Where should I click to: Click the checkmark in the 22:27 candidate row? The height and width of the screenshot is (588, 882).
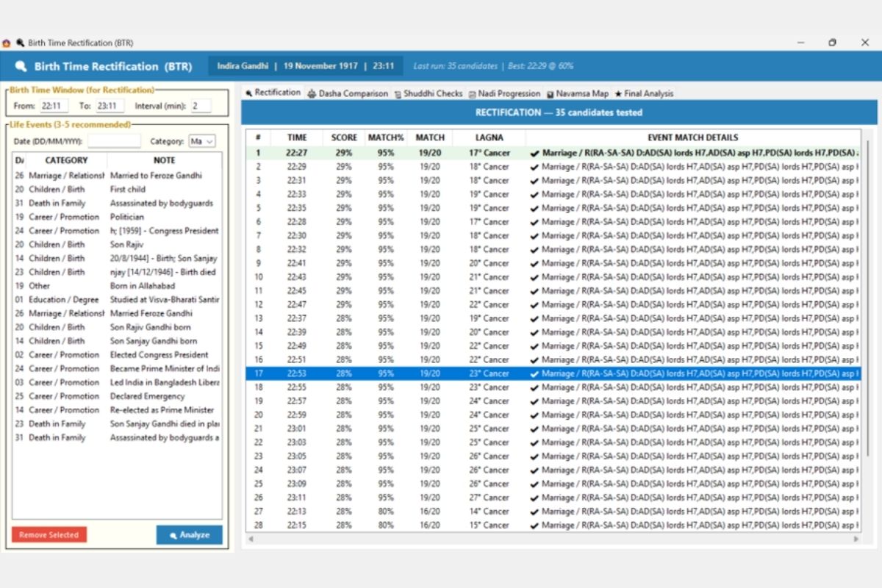[x=534, y=154]
